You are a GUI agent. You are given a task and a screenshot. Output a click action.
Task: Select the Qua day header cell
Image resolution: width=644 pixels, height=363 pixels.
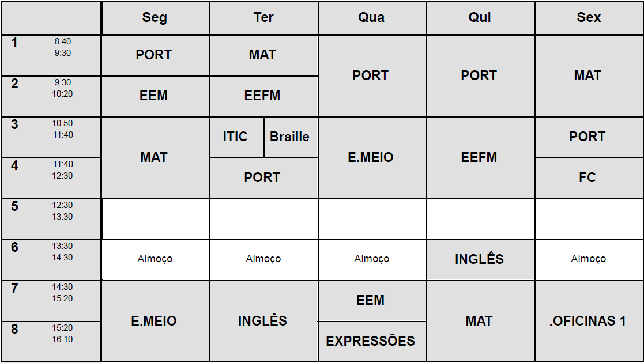point(371,18)
